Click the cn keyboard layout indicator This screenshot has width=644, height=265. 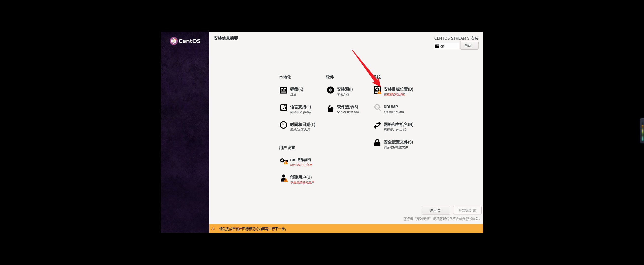click(x=446, y=46)
